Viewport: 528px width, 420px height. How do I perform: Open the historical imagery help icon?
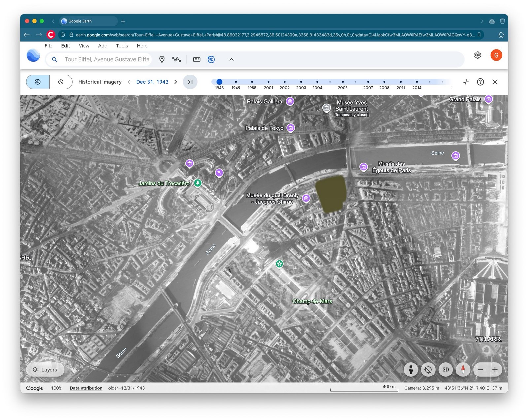(x=480, y=82)
